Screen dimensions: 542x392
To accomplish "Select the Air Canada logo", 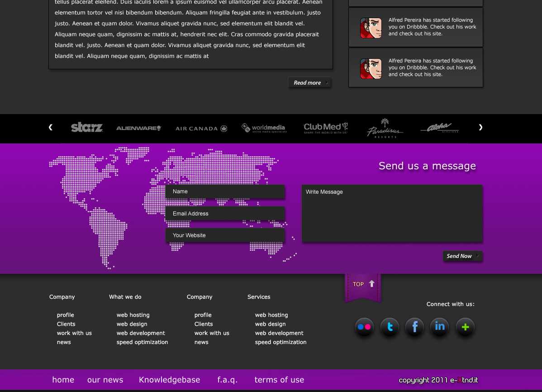I will click(201, 129).
